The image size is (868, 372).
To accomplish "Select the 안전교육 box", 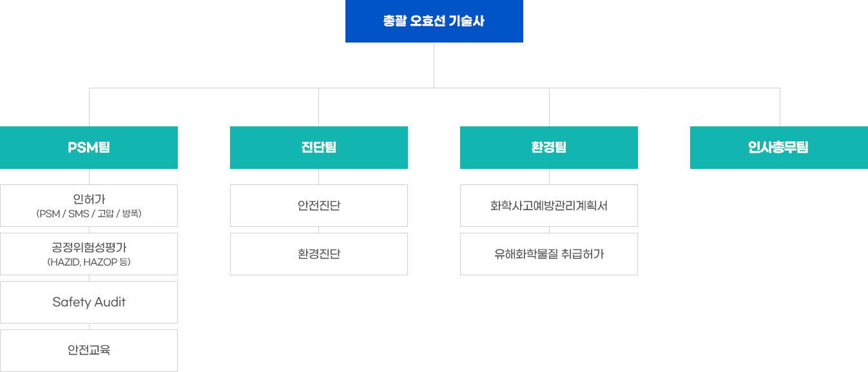I will 89,351.
